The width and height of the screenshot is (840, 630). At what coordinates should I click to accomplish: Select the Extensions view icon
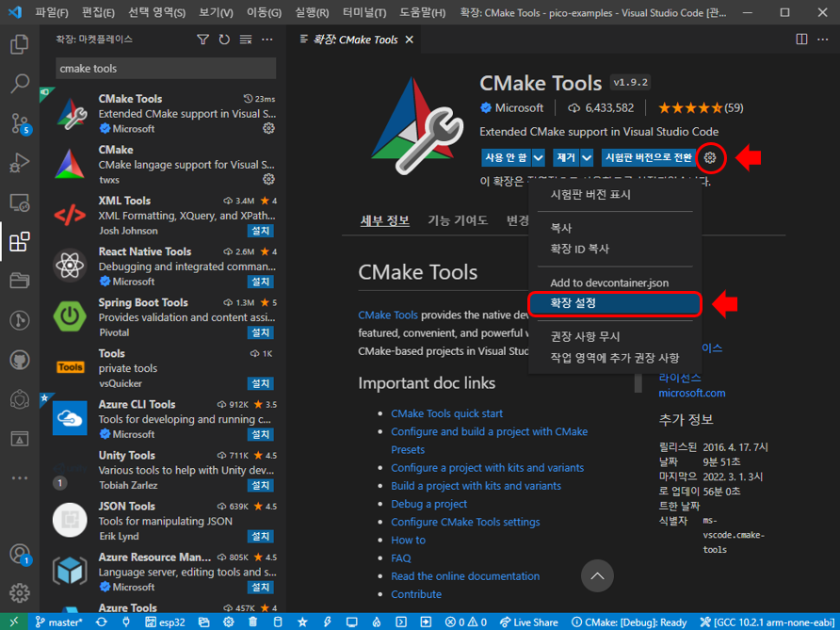19,242
